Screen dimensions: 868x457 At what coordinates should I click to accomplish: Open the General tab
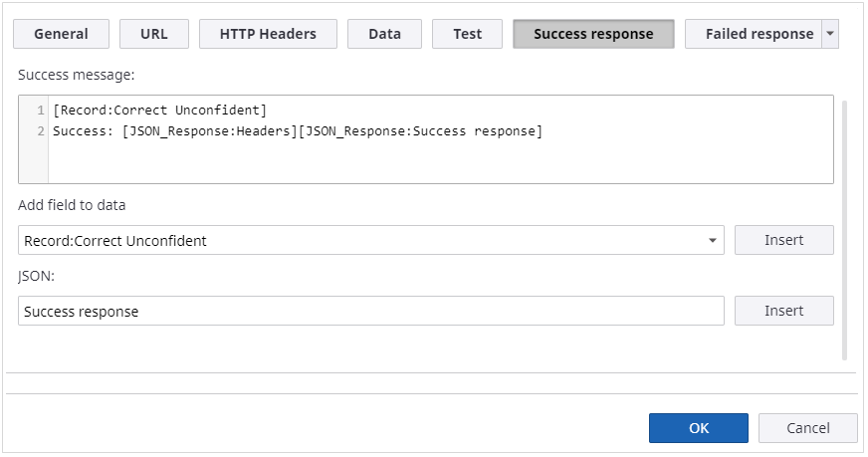(61, 34)
